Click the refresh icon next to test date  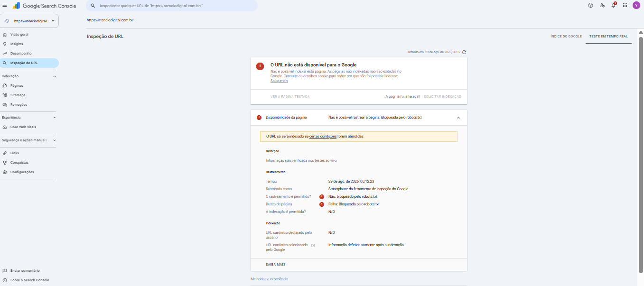[464, 52]
